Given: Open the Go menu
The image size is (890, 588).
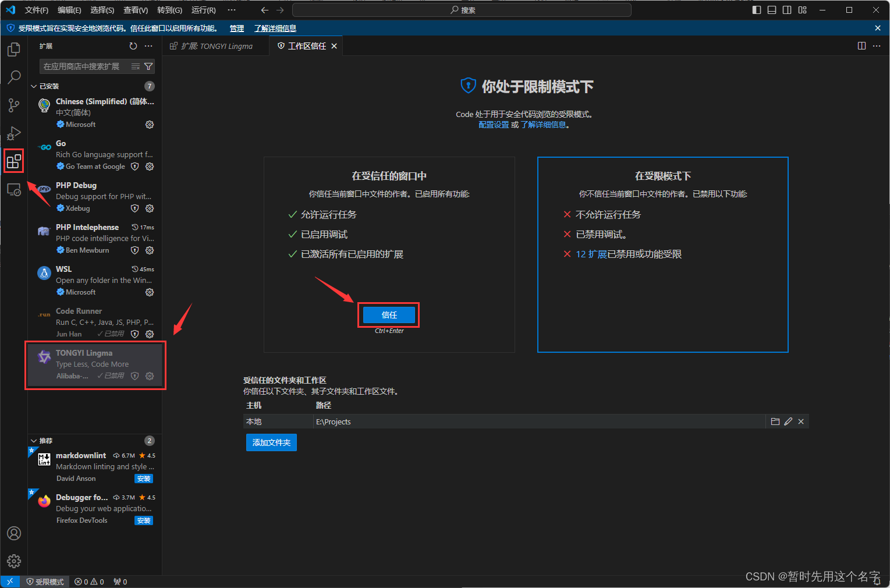Looking at the screenshot, I should click(169, 10).
